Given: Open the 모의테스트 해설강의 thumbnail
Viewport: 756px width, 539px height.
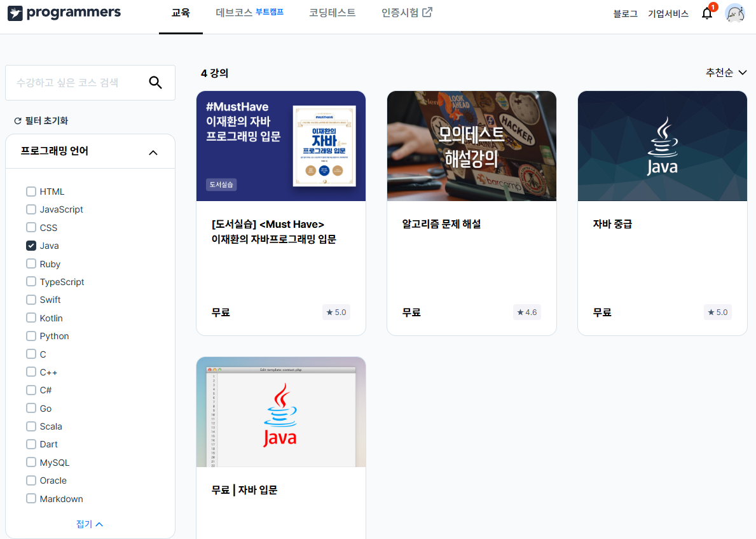Looking at the screenshot, I should pyautogui.click(x=472, y=146).
